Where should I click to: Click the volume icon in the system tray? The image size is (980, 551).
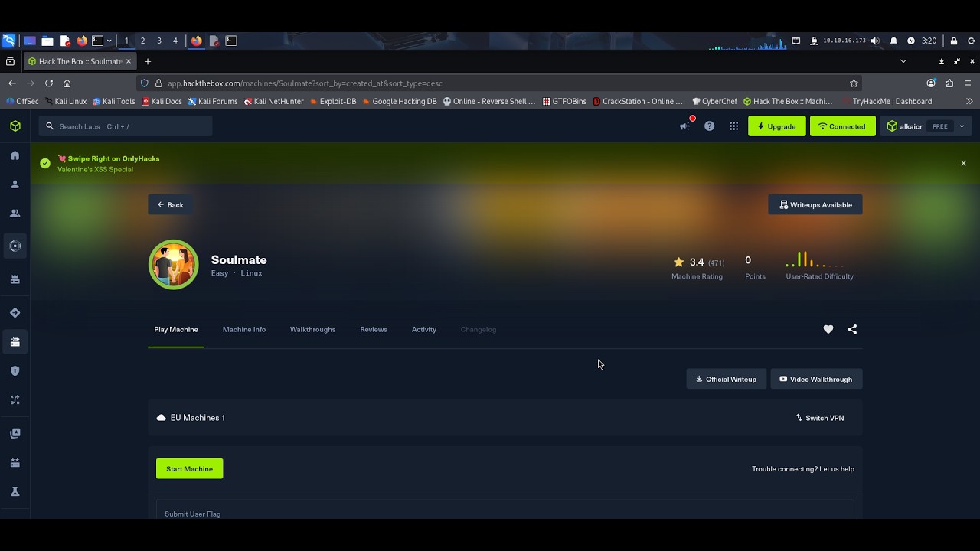click(x=875, y=41)
